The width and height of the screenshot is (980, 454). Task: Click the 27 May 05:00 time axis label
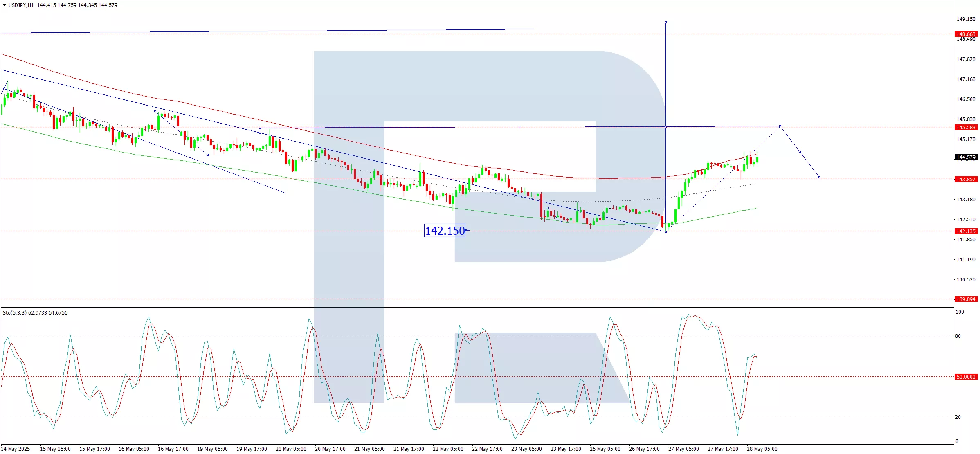683,449
